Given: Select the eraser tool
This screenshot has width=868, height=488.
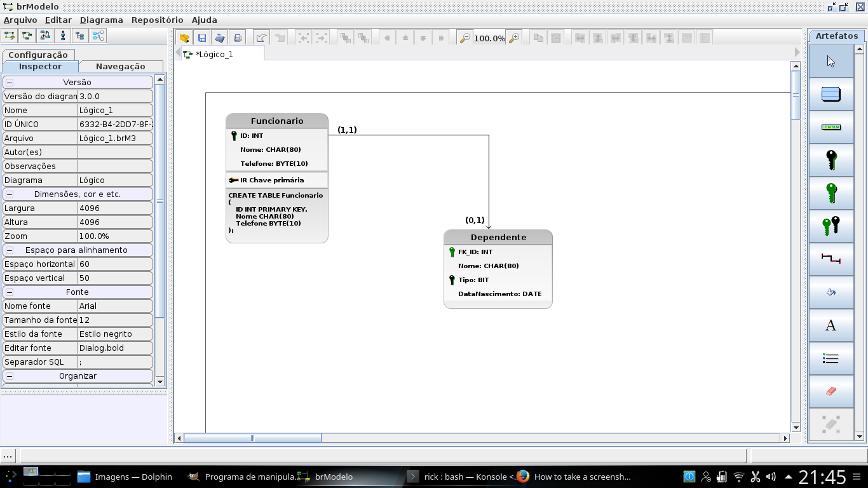Looking at the screenshot, I should pos(831,391).
